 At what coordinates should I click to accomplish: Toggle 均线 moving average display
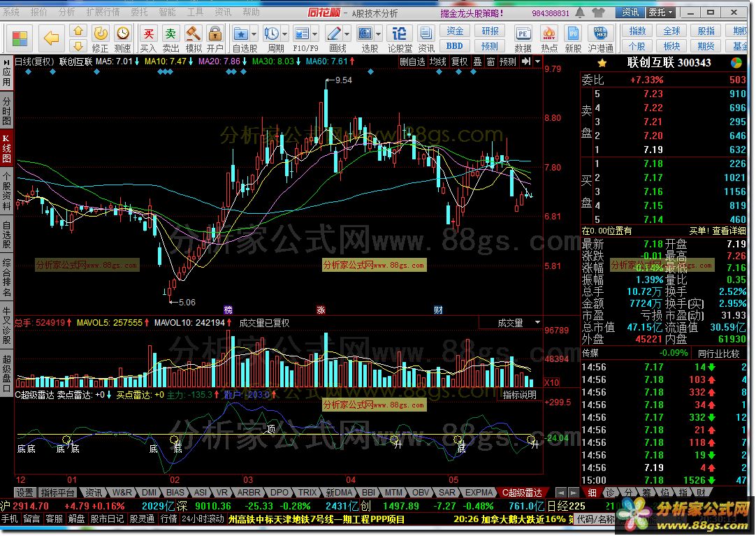coord(438,61)
